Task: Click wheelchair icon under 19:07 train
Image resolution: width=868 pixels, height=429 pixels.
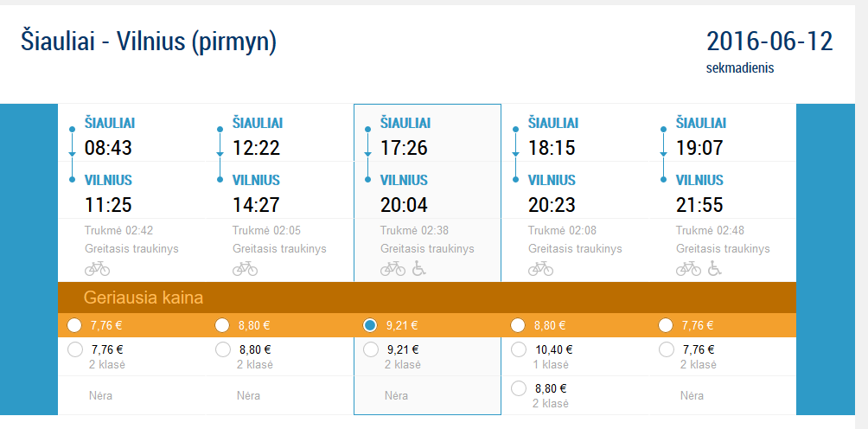Action: point(714,268)
